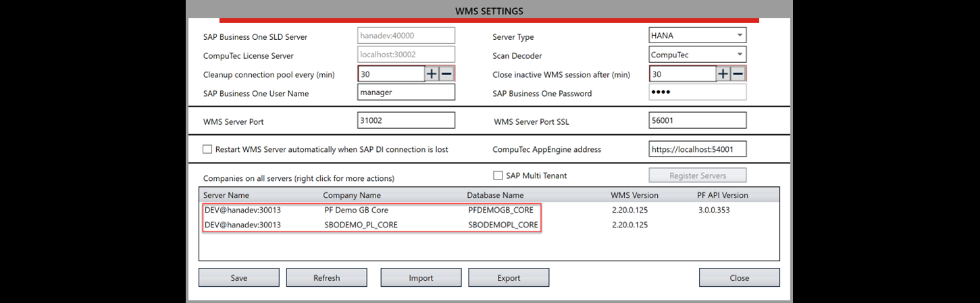Focus the SAP Business One User Name field
This screenshot has width=980, height=303.
click(x=406, y=92)
